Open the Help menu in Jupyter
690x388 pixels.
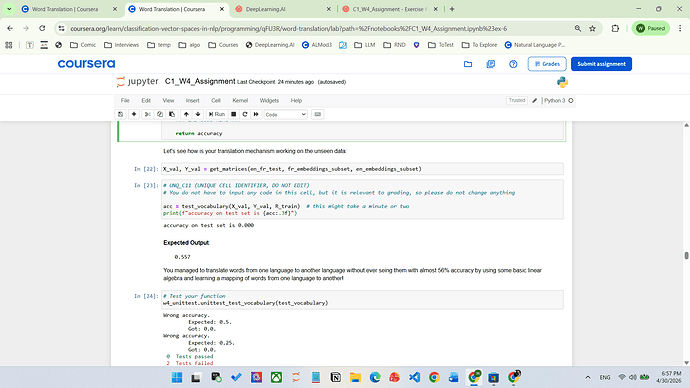(296, 101)
